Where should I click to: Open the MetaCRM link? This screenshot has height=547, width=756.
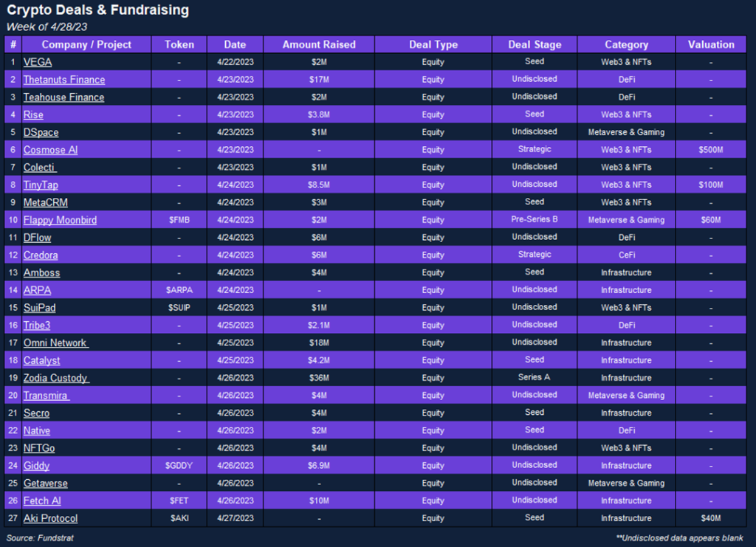pyautogui.click(x=46, y=202)
